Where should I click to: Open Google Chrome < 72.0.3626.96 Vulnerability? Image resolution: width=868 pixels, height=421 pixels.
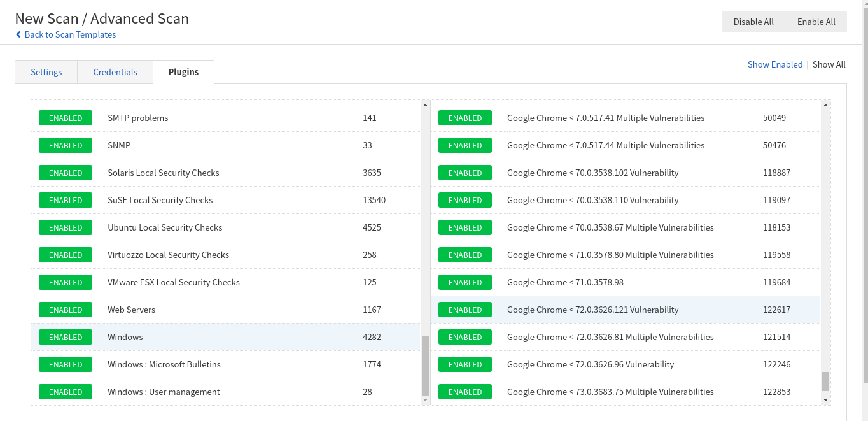point(591,364)
